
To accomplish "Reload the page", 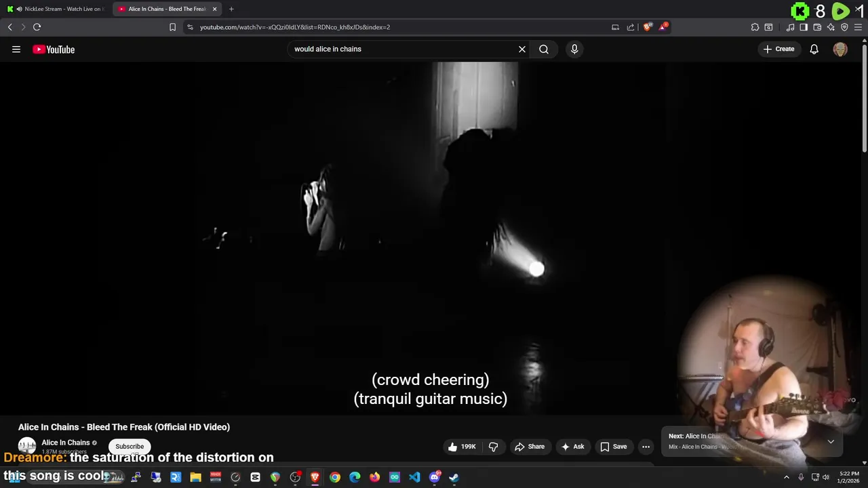I will [x=37, y=27].
